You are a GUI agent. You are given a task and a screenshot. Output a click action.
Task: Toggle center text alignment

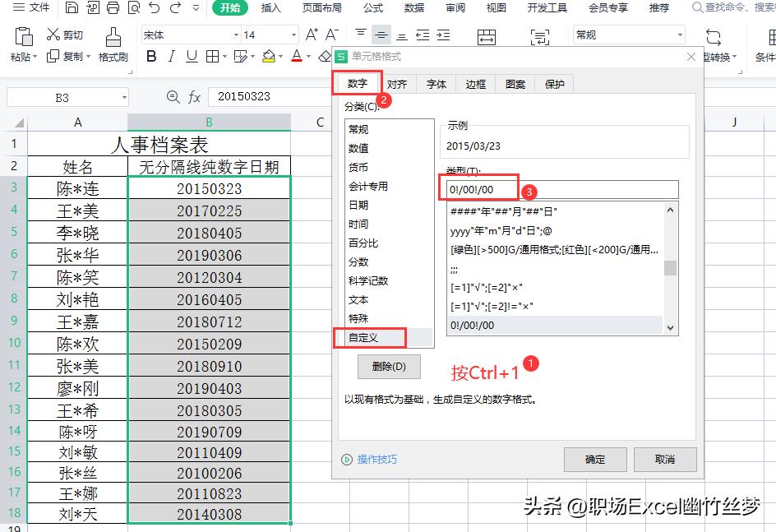click(x=381, y=33)
